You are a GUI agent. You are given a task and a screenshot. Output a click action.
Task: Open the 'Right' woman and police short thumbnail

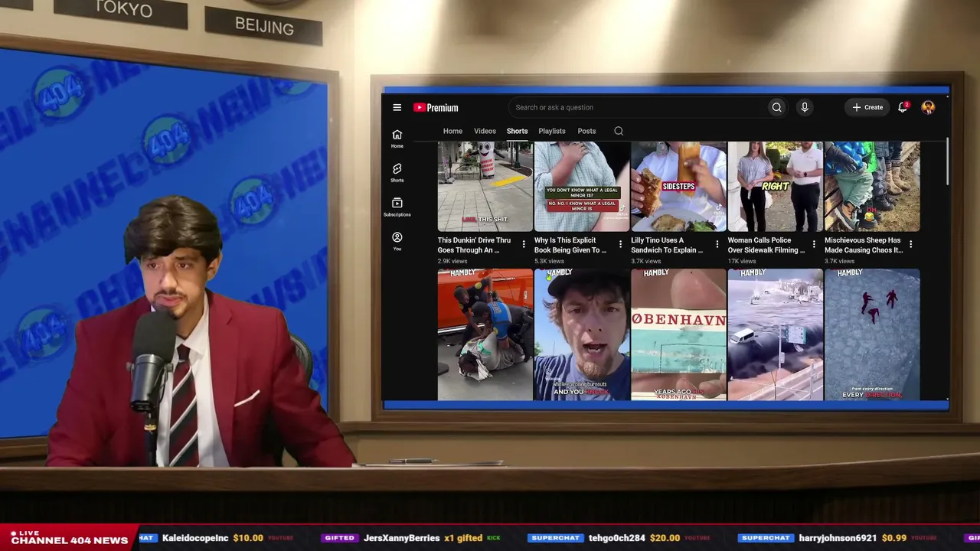pos(775,187)
